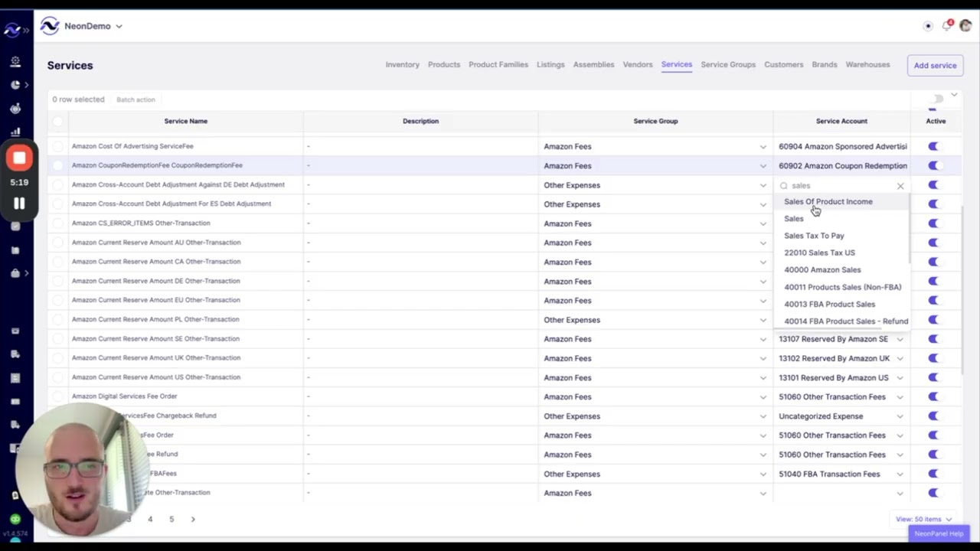
Task: Click the Batch action button
Action: 136,99
